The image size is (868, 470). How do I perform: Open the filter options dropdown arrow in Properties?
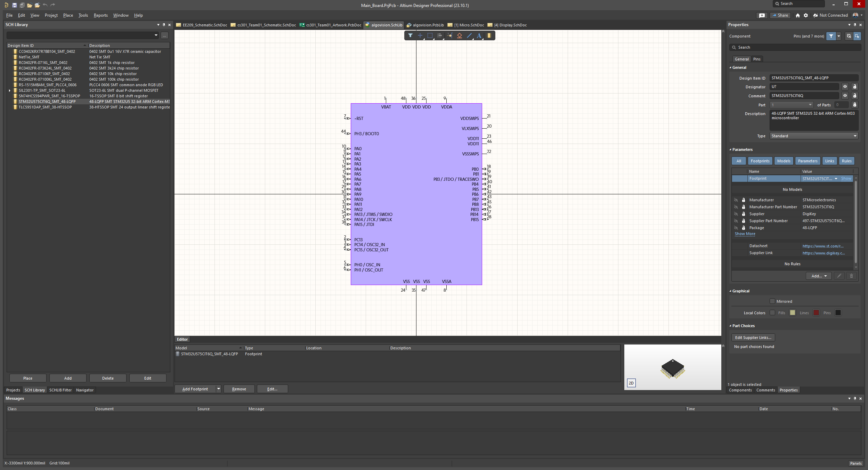[839, 36]
